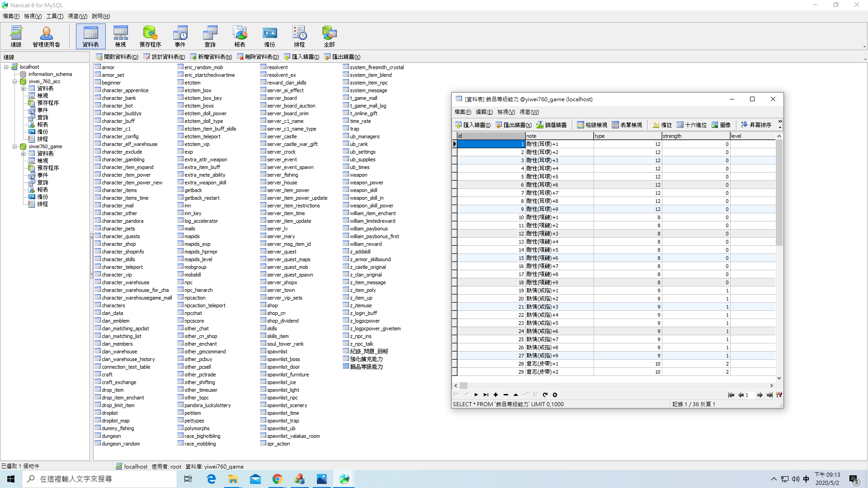The height and width of the screenshot is (488, 868).
Task: Open 預存程序 (Stored Procedure) toolbar icon
Action: click(150, 37)
